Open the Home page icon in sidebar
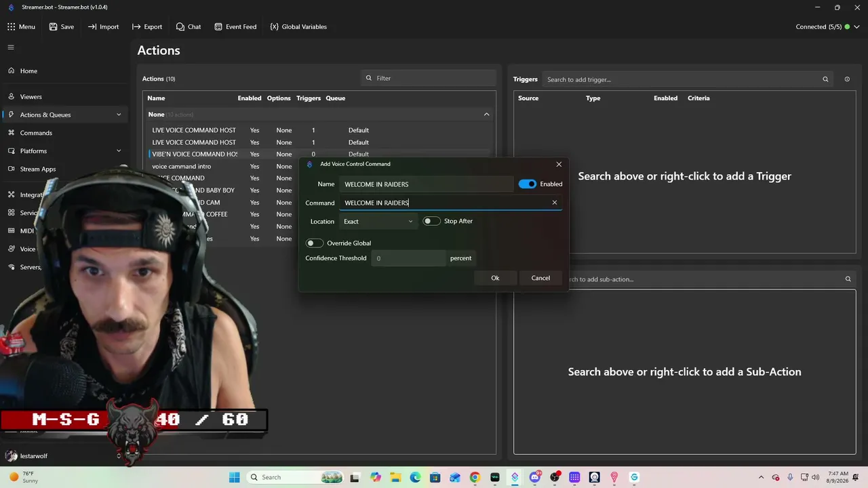This screenshot has height=488, width=868. click(x=11, y=70)
